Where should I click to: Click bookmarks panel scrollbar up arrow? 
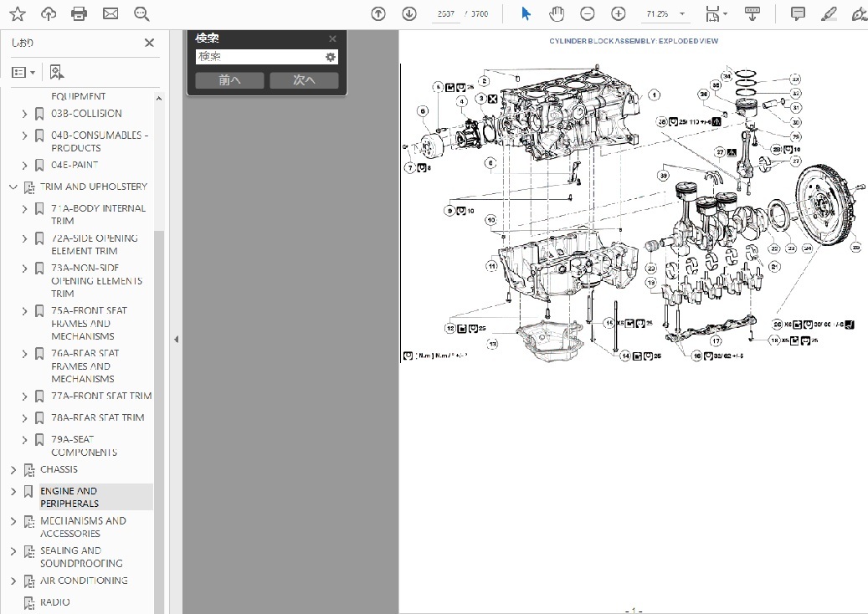tap(159, 99)
